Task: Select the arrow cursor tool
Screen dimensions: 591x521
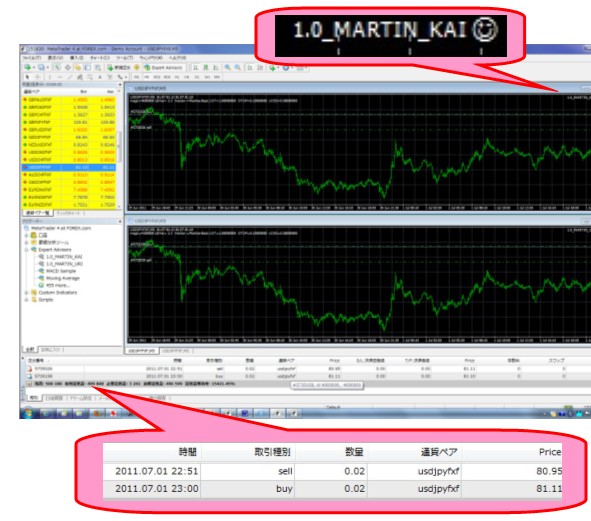Action: [x=27, y=77]
